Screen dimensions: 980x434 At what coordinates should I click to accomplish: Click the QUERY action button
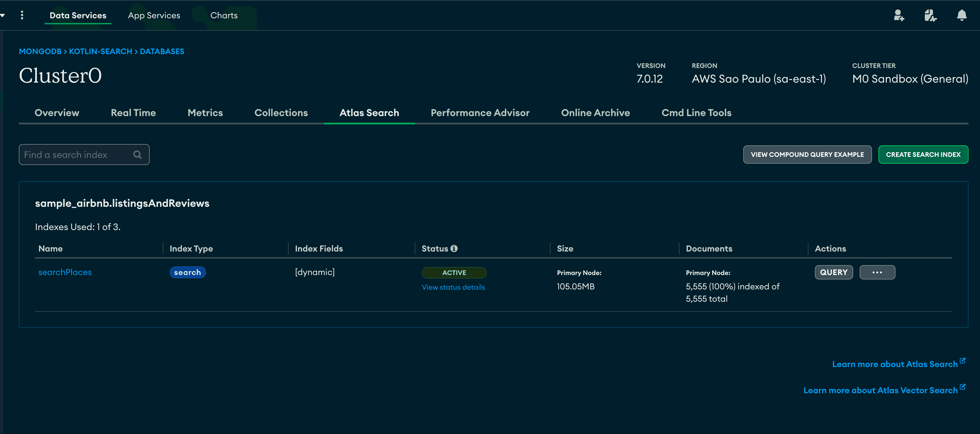pos(834,272)
